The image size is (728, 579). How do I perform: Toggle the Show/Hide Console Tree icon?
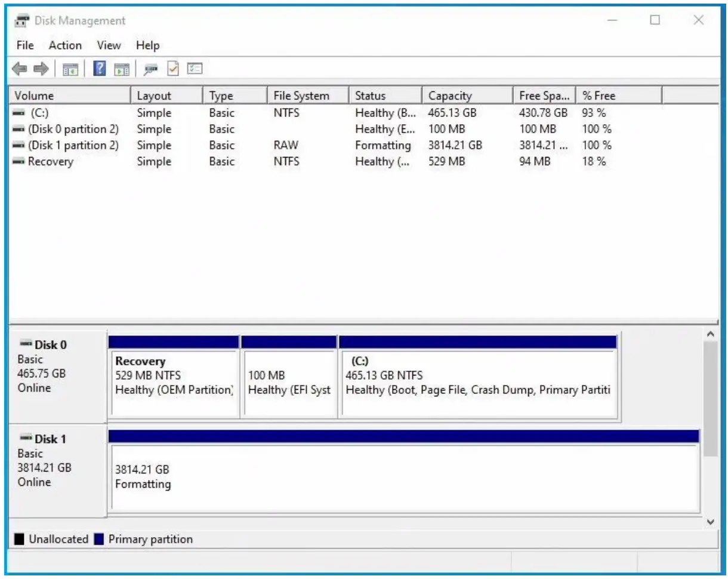(70, 67)
